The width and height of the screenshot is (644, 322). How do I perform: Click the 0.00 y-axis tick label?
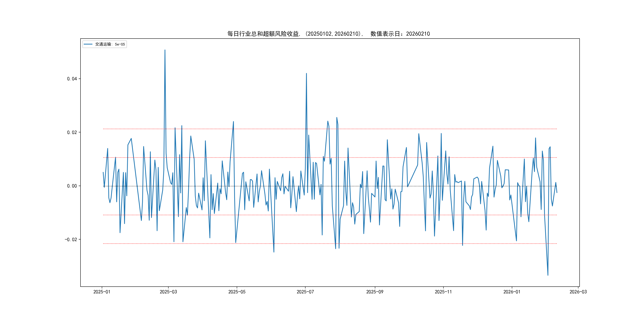point(72,186)
